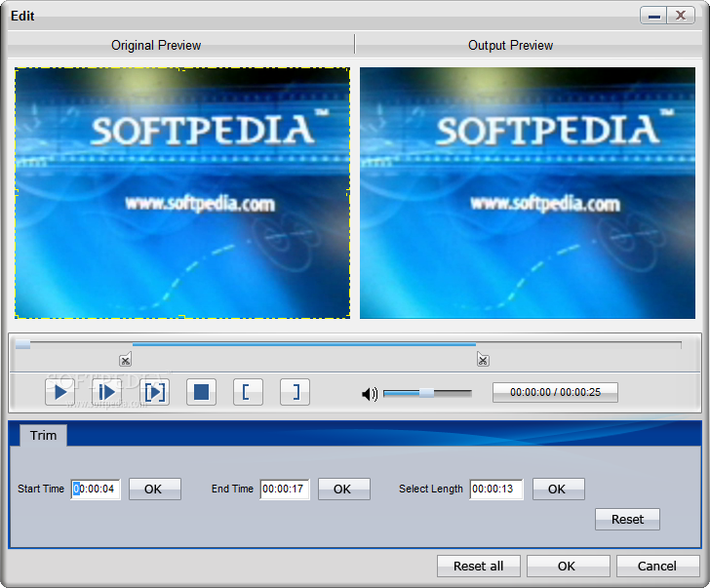Viewport: 710px width, 588px height.
Task: Click the left scissors trim marker
Action: point(126,360)
